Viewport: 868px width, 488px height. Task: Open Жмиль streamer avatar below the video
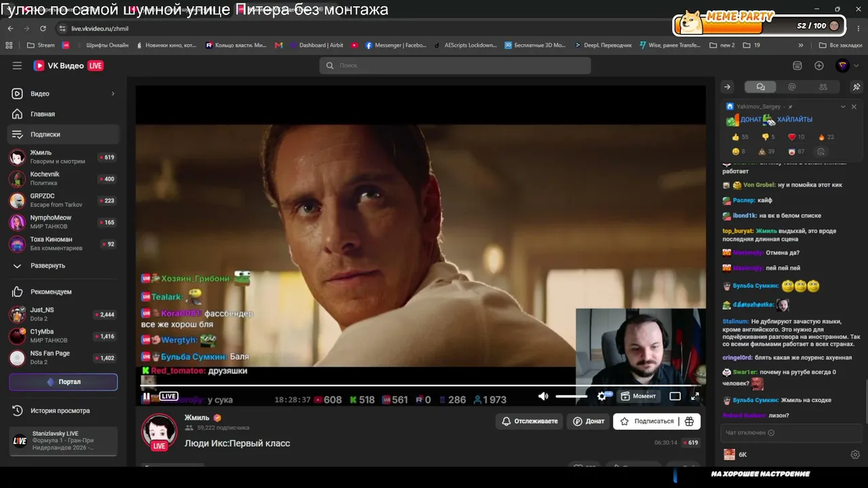[x=159, y=431]
